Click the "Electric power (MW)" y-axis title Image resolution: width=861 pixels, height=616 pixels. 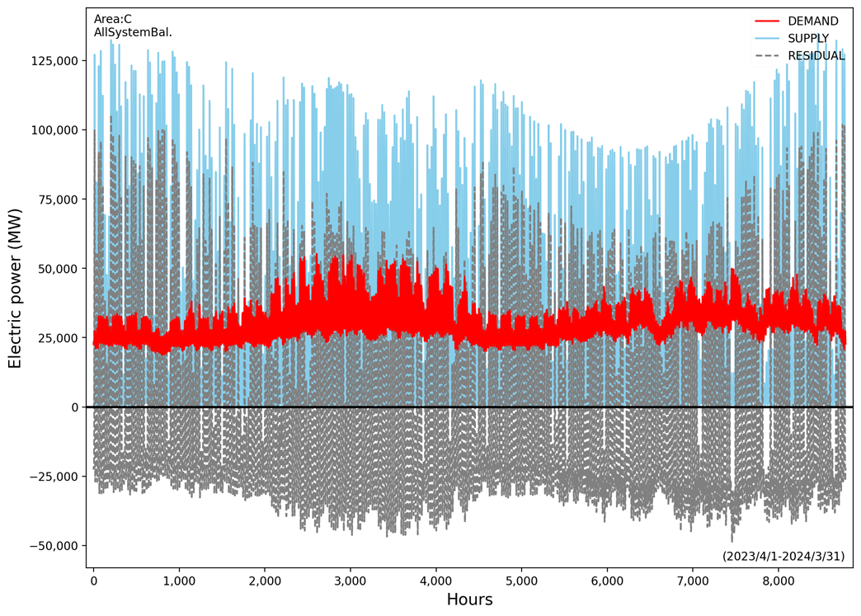(15, 288)
